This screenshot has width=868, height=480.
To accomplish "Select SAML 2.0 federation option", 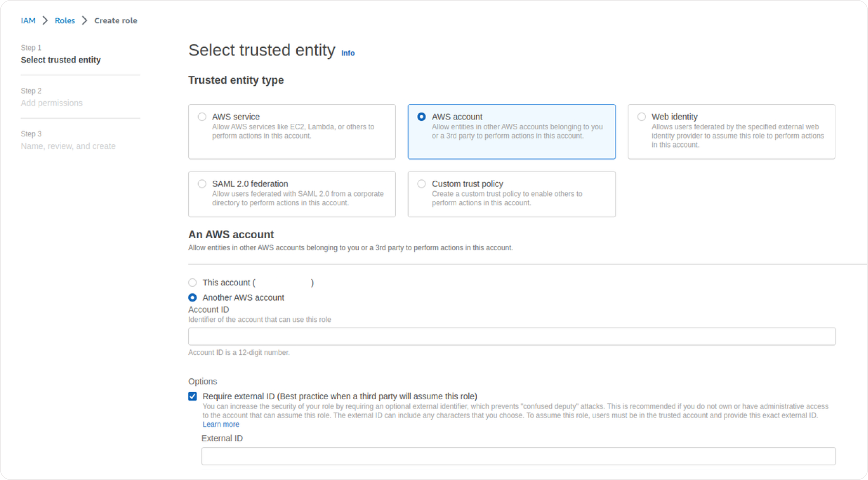I will point(202,183).
